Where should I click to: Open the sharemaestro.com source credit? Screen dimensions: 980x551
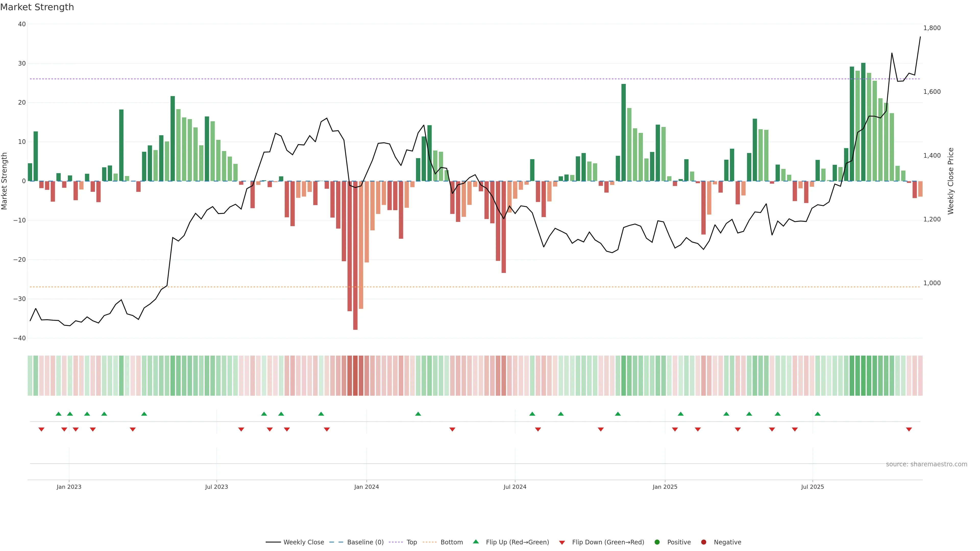(x=926, y=464)
